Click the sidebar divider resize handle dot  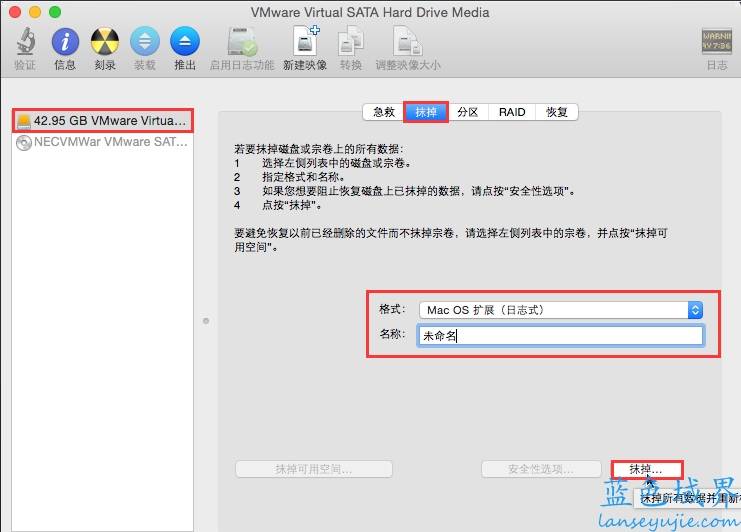206,321
